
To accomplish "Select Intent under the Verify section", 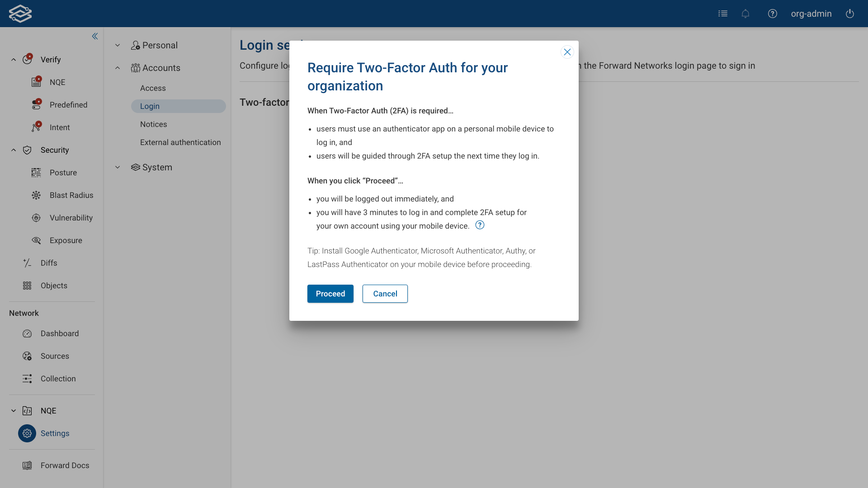I will [x=60, y=127].
